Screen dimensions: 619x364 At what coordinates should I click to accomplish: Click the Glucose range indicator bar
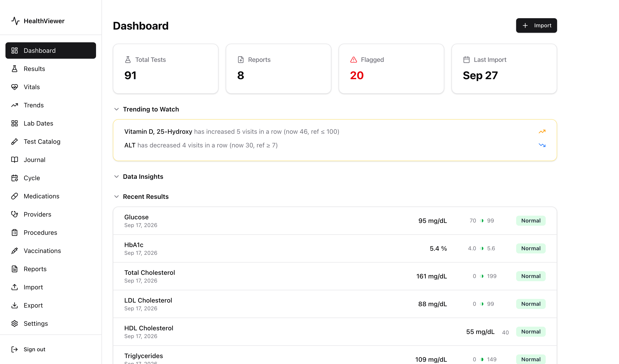click(x=482, y=221)
